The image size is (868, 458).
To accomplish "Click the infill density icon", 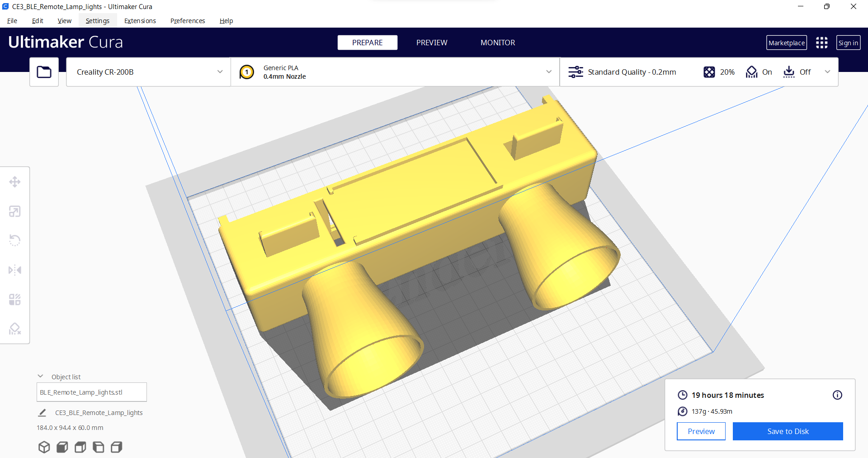I will pyautogui.click(x=709, y=72).
